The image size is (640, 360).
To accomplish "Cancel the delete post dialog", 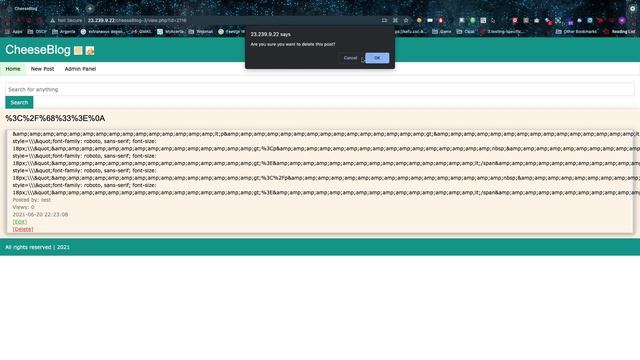I will coord(350,58).
